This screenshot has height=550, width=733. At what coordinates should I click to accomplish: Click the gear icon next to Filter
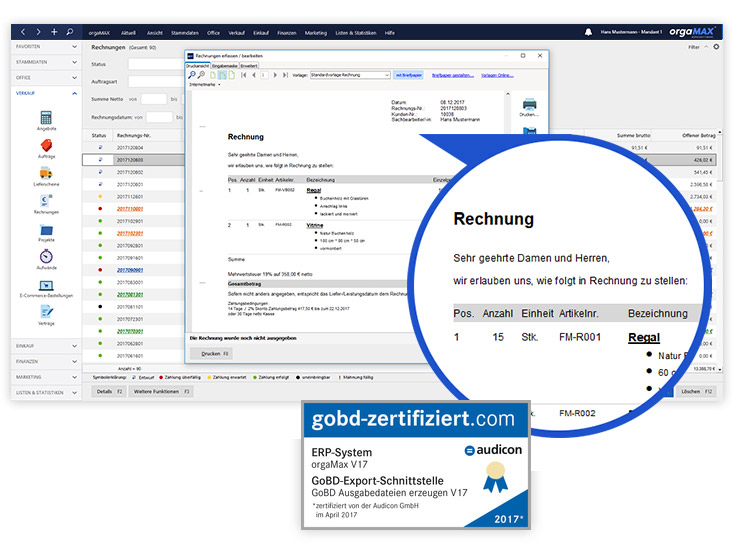(716, 47)
